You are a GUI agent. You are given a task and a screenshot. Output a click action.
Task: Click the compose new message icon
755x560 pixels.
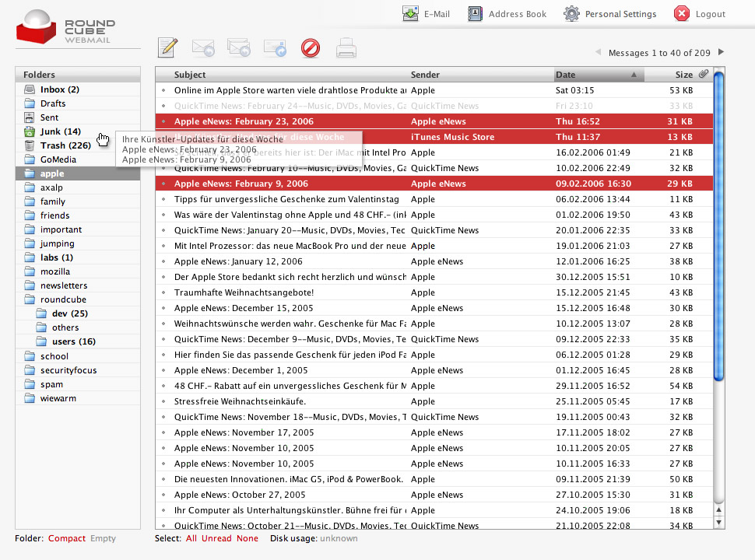point(167,48)
